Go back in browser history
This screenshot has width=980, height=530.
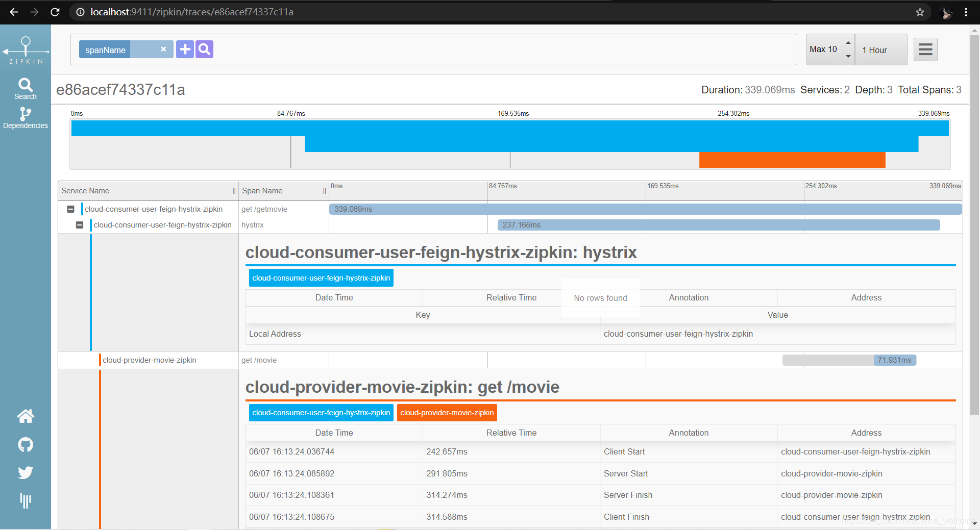tap(14, 12)
